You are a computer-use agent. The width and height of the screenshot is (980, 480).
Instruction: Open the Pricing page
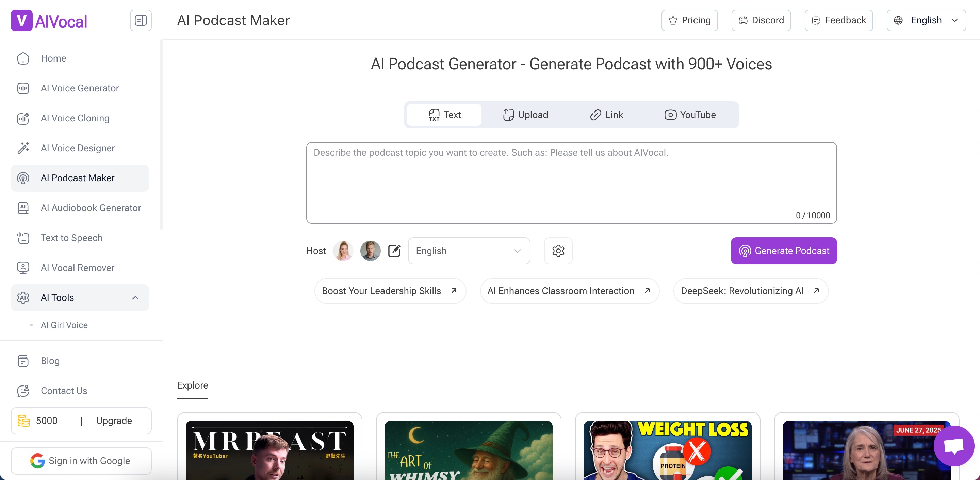click(x=689, y=20)
